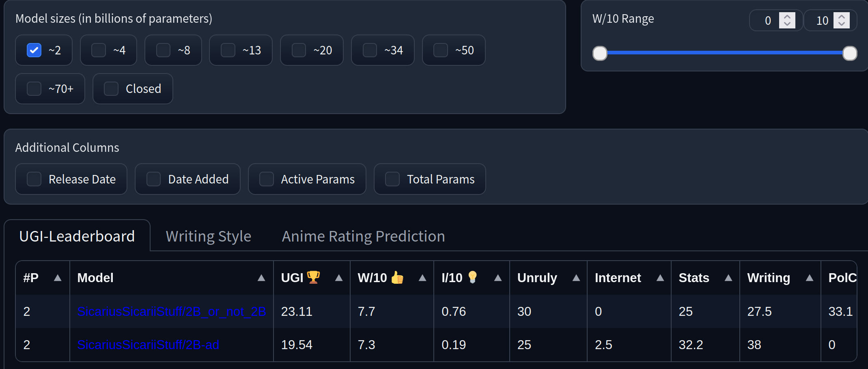The image size is (868, 369).
Task: Open the Anime Rating Prediction tab
Action: click(x=363, y=236)
